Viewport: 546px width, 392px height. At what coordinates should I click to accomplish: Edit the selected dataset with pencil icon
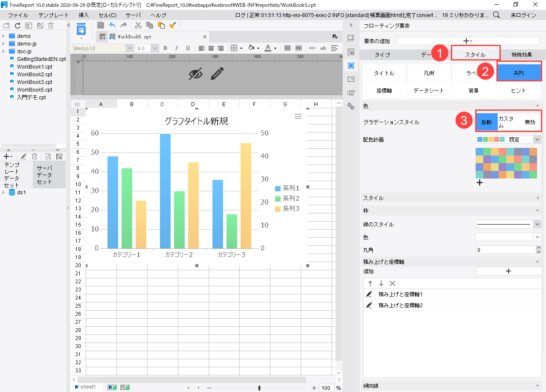(x=23, y=156)
